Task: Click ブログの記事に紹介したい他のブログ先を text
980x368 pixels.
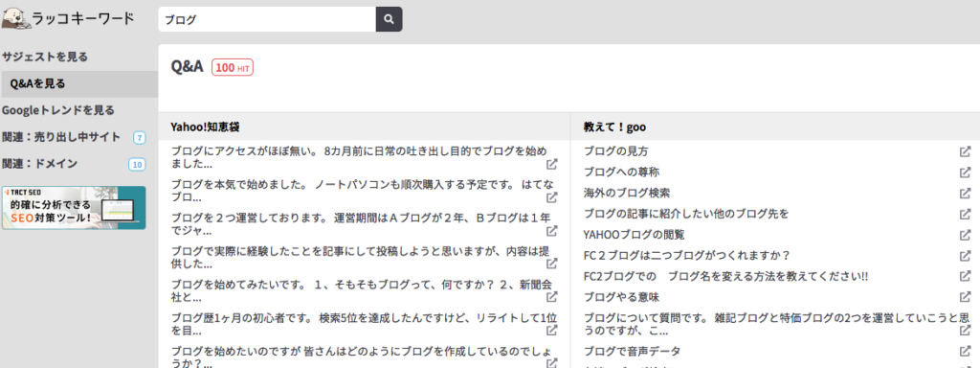Action: pyautogui.click(x=686, y=214)
